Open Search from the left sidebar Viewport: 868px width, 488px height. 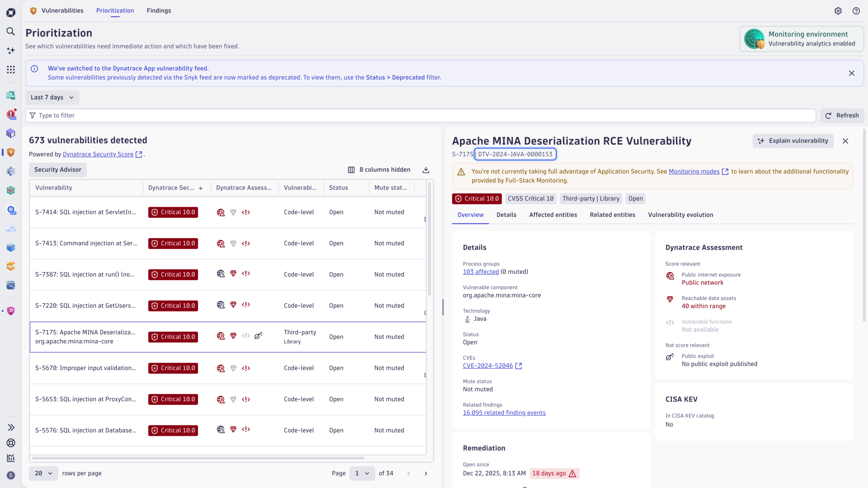[x=11, y=32]
